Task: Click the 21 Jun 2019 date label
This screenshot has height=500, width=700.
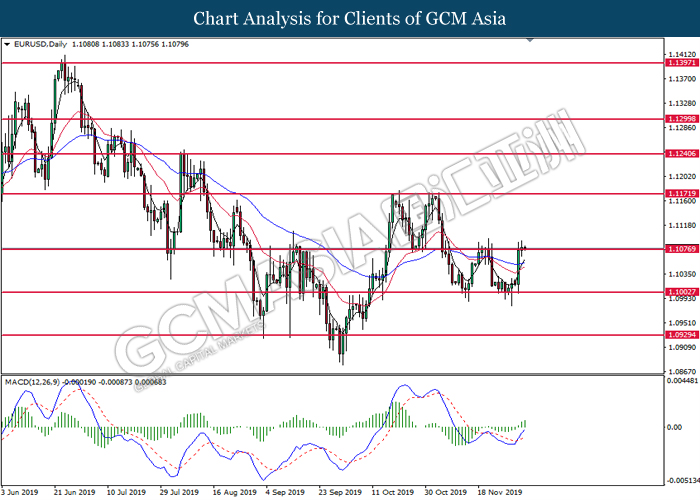Action: pyautogui.click(x=75, y=492)
